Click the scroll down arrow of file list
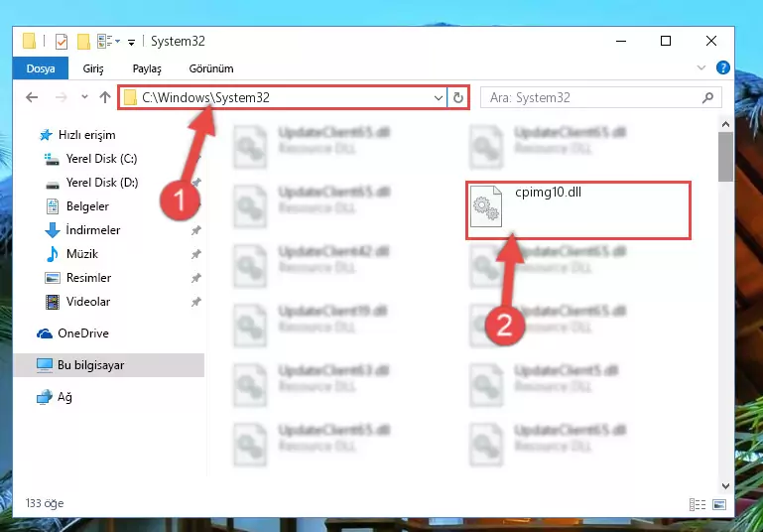This screenshot has height=532, width=763. tap(725, 485)
